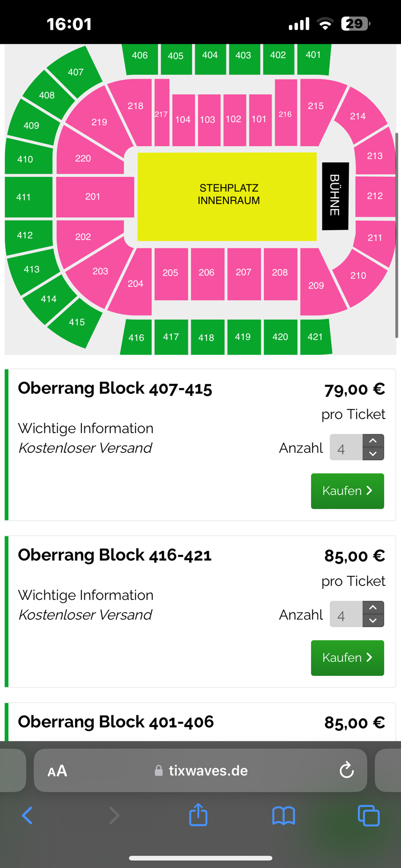The height and width of the screenshot is (868, 401).
Task: Navigate back to the previous page
Action: (x=28, y=816)
